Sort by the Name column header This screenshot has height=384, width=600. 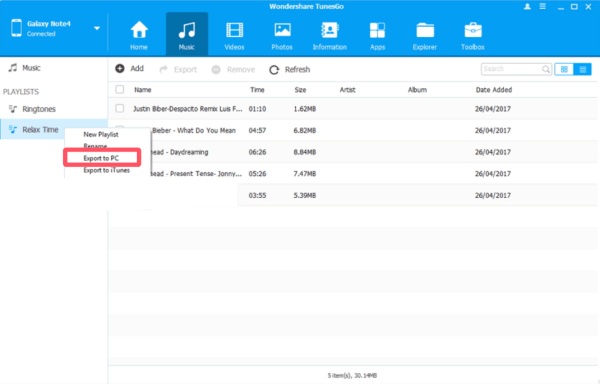(143, 90)
